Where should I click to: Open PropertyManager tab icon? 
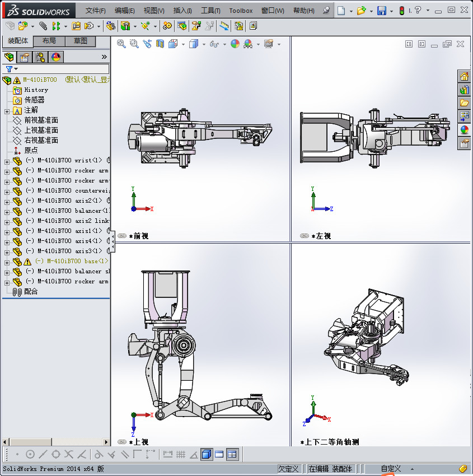pos(25,57)
